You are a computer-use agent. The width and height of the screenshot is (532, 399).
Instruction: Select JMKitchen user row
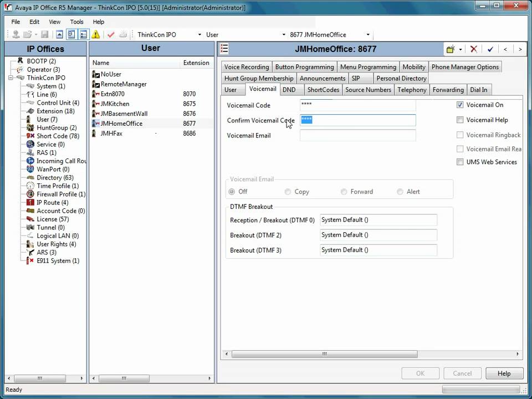click(151, 104)
